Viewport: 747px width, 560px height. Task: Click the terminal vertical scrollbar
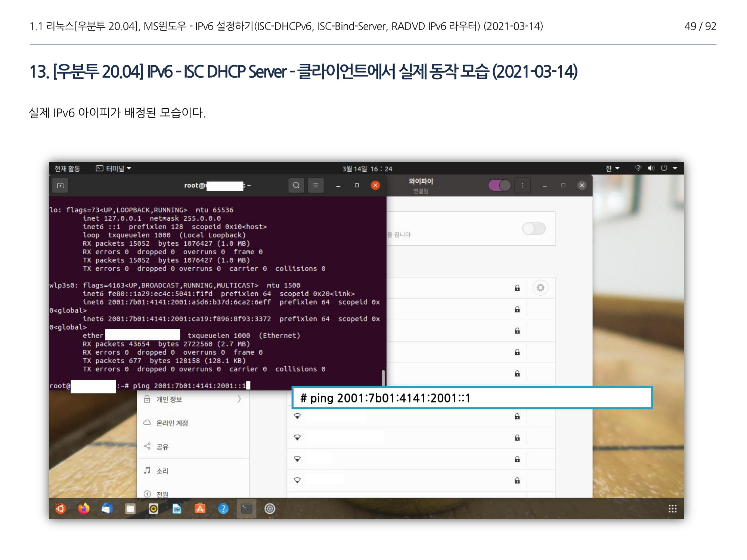[x=383, y=377]
